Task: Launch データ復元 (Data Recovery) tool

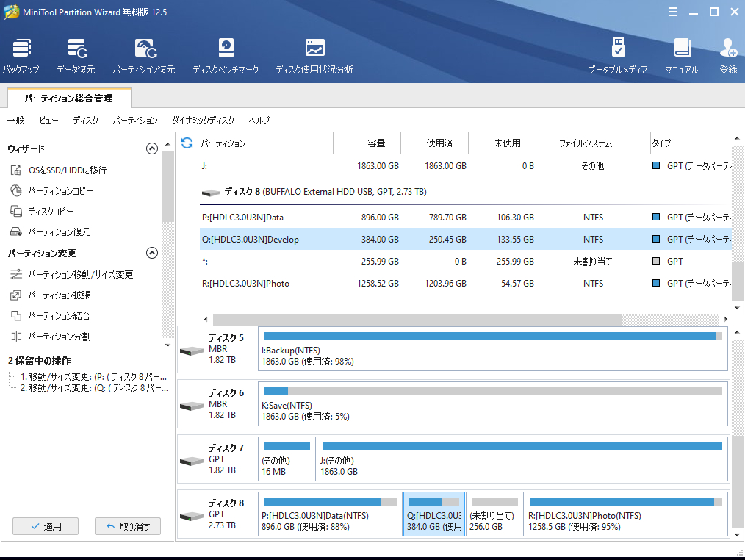Action: coord(76,57)
